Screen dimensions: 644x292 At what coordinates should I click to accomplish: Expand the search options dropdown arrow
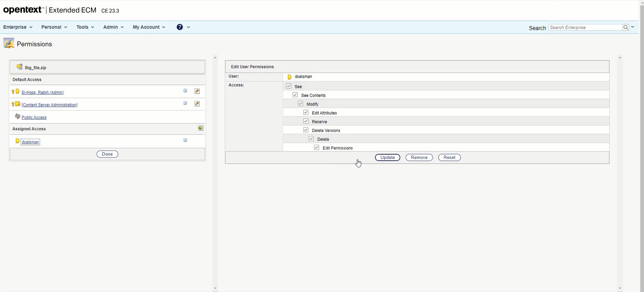633,27
